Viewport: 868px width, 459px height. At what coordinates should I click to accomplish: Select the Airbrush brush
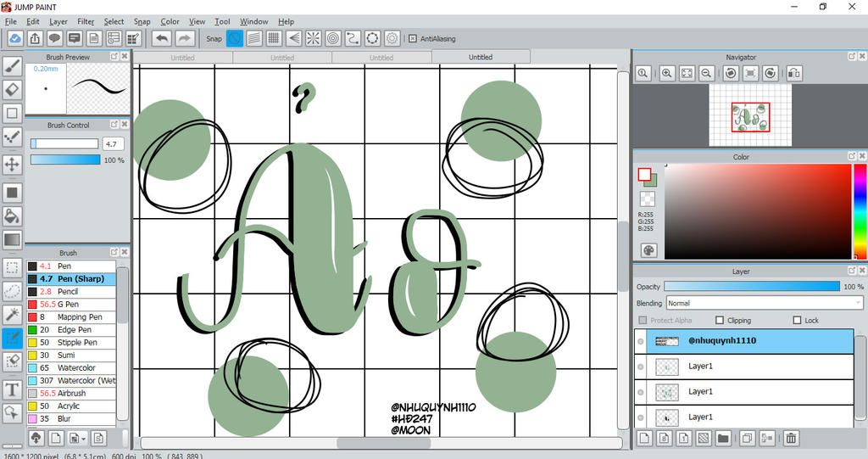coord(71,393)
